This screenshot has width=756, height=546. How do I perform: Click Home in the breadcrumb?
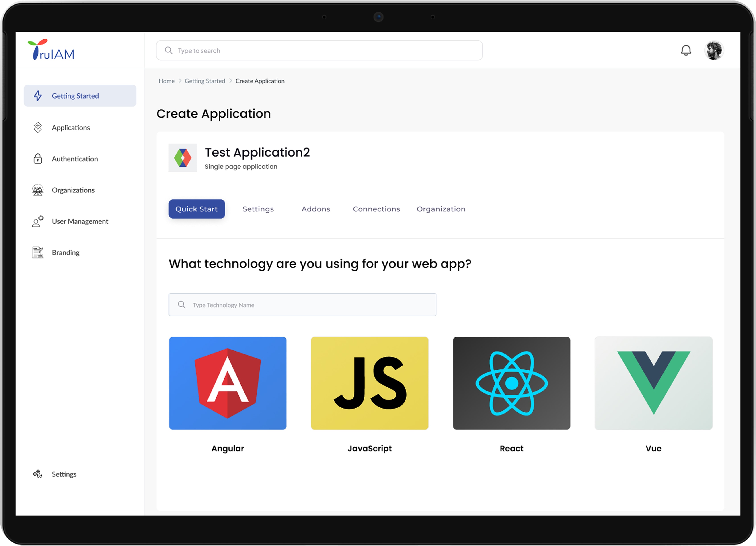(166, 81)
